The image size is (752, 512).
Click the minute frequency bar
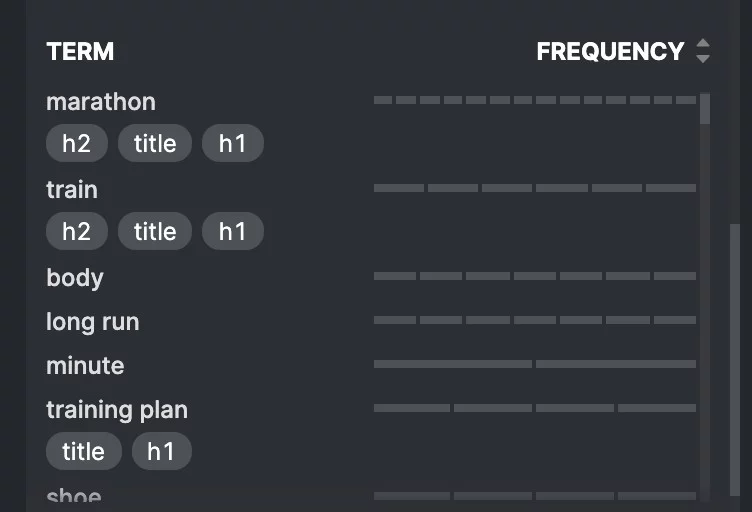tap(534, 364)
